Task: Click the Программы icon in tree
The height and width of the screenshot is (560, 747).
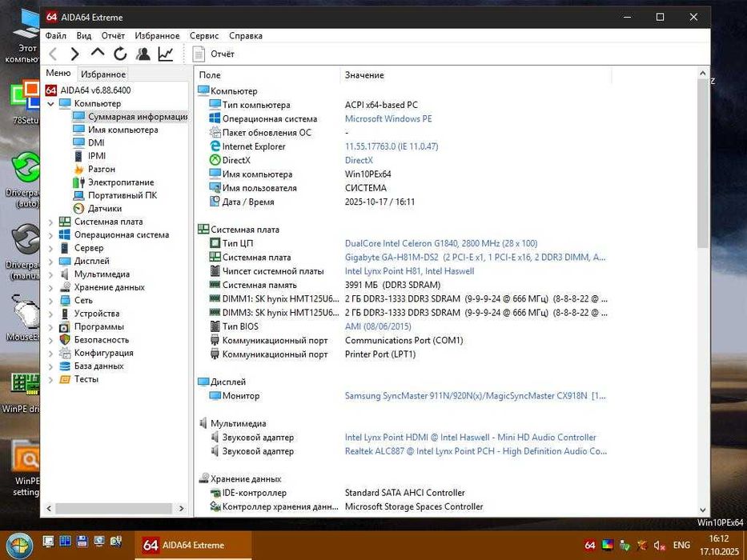Action: (x=65, y=327)
